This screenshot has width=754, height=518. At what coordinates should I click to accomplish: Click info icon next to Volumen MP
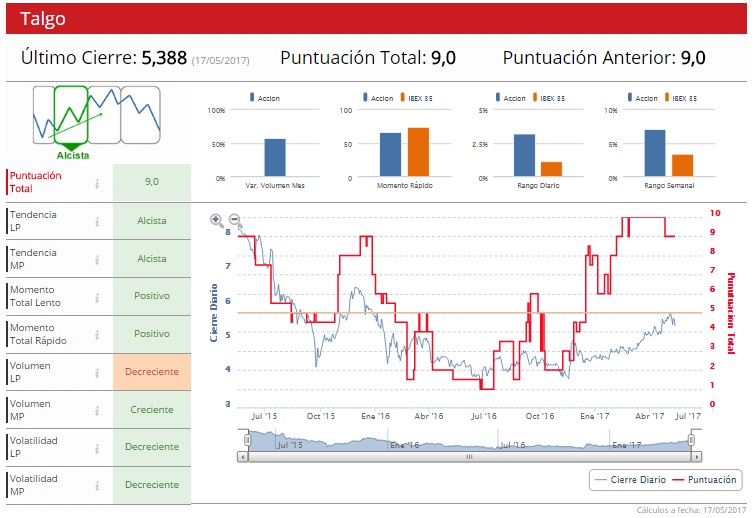(97, 411)
